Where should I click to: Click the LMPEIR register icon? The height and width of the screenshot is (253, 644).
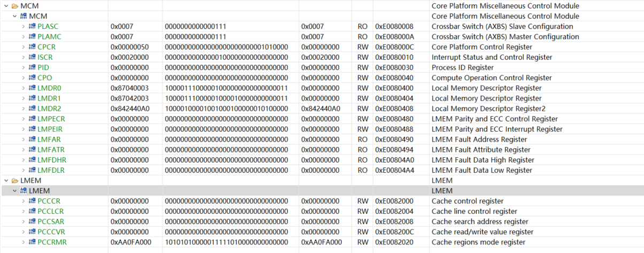32,129
